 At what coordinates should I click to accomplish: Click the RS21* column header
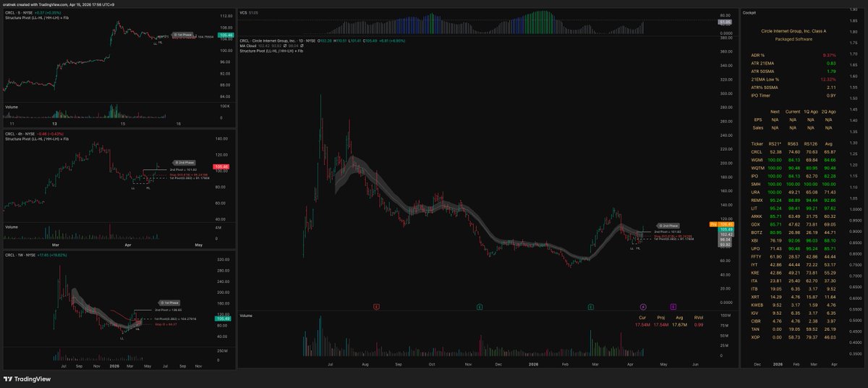[x=775, y=144]
